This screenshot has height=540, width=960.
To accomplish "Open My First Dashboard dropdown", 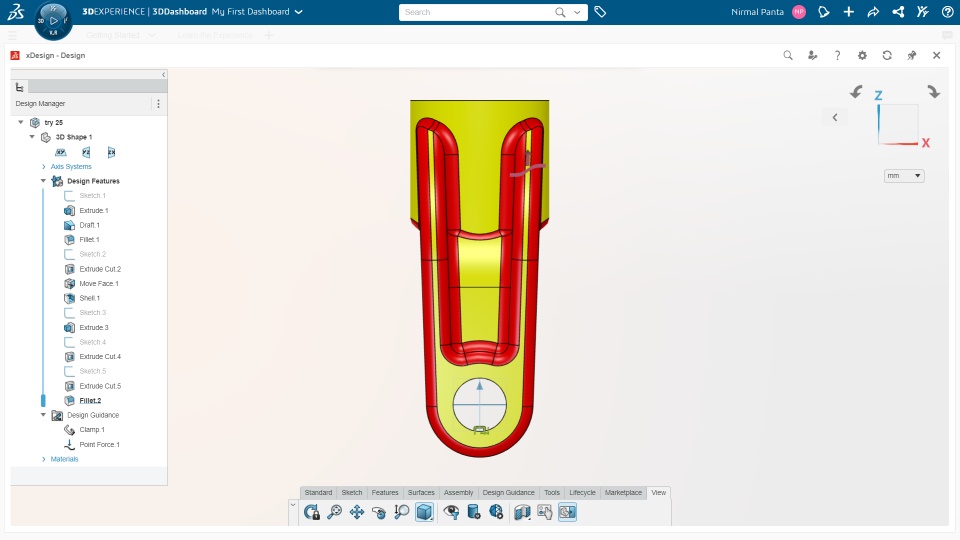I will coord(299,12).
